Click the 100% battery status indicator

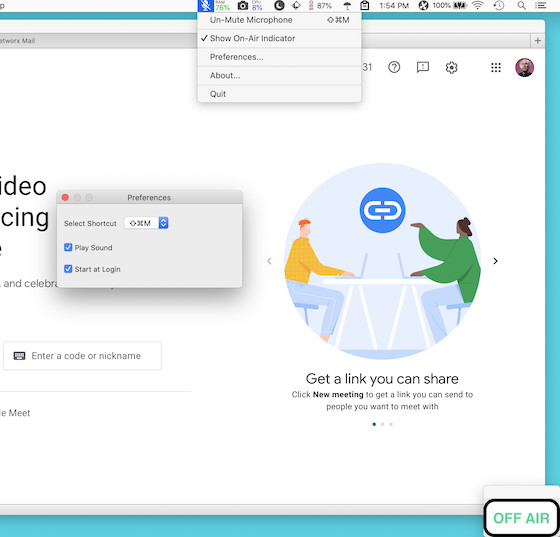449,6
